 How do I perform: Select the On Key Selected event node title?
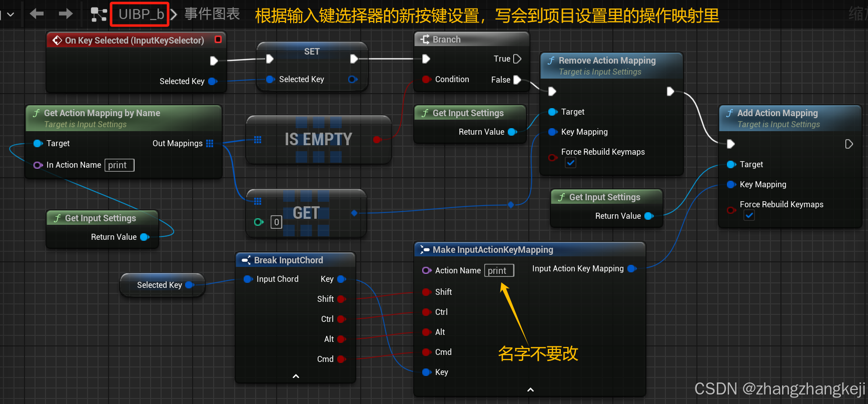point(134,40)
